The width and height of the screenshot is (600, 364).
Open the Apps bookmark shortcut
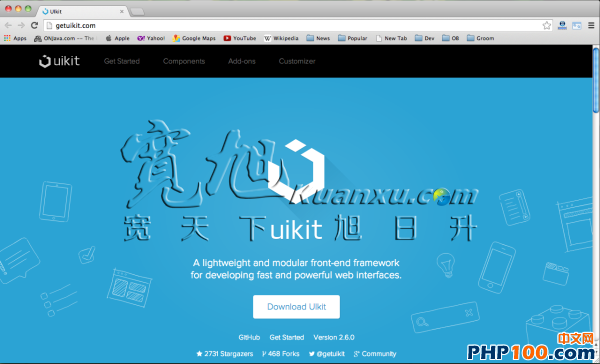(x=15, y=38)
